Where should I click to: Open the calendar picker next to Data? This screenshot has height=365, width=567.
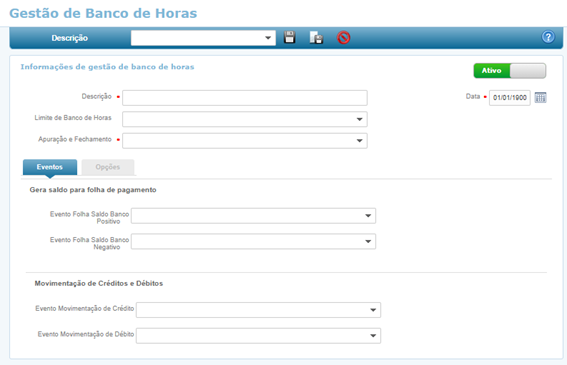[x=540, y=97]
